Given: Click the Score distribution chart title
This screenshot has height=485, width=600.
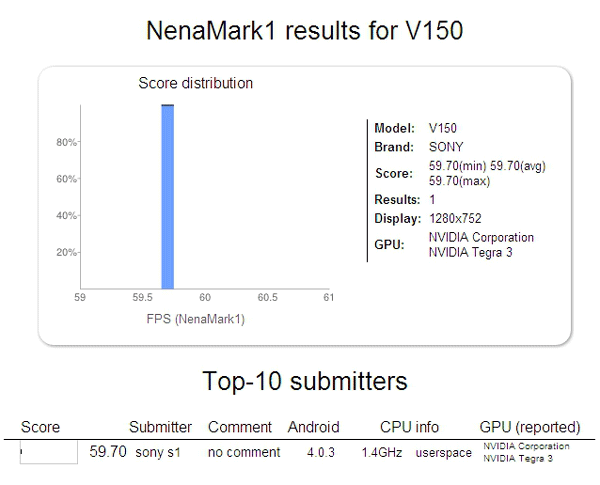Looking at the screenshot, I should click(x=196, y=83).
